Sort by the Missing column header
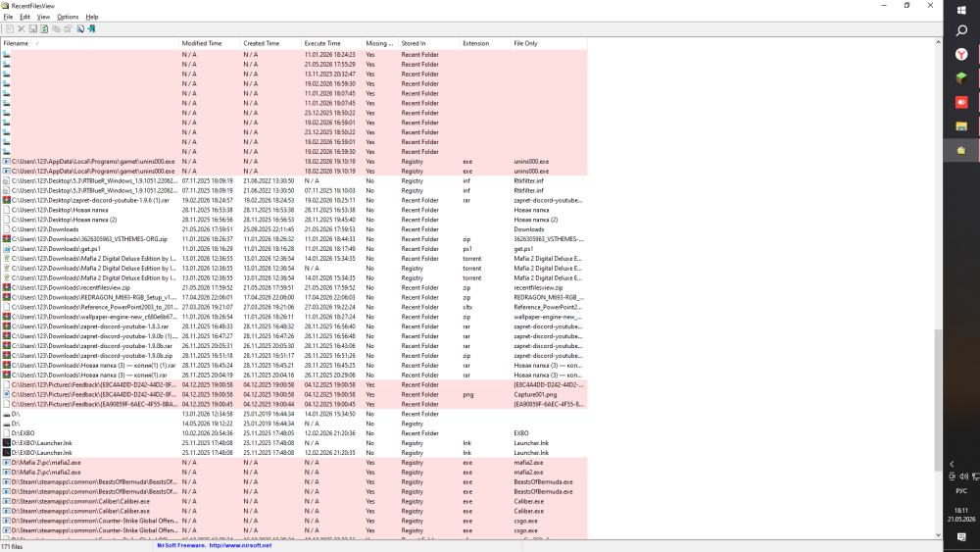This screenshot has width=980, height=552. [x=379, y=44]
